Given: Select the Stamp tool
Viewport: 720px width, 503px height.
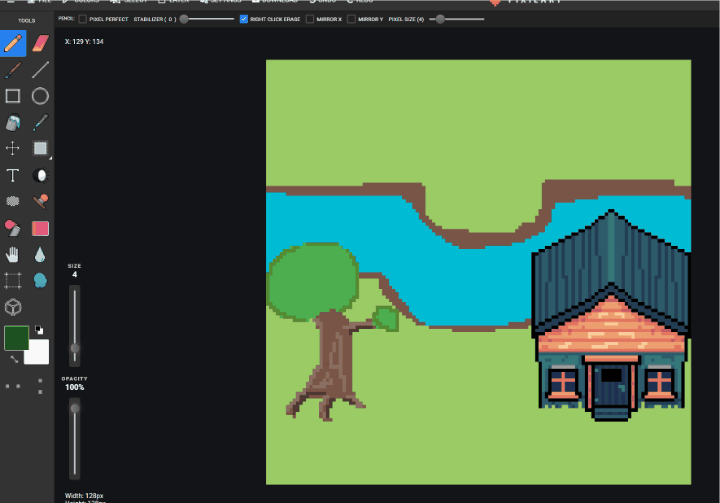Looking at the screenshot, I should point(40,201).
